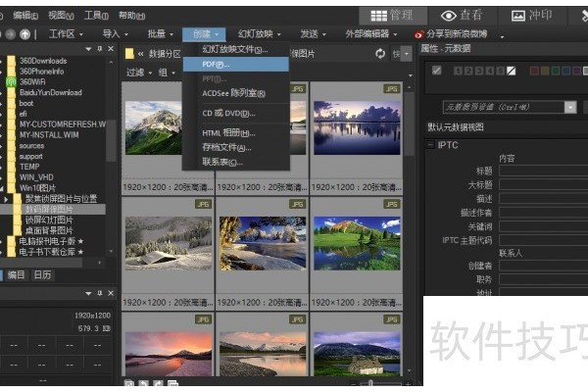Open the lower-left info pane triangle menu
Image resolution: width=588 pixels, height=392 pixels.
(x=88, y=293)
